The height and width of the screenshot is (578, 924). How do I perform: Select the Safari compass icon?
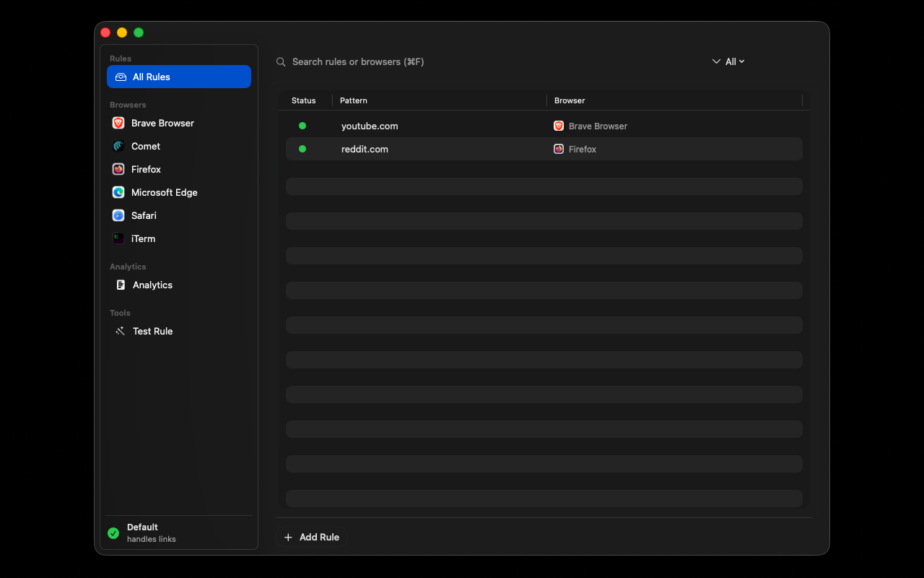(x=118, y=215)
